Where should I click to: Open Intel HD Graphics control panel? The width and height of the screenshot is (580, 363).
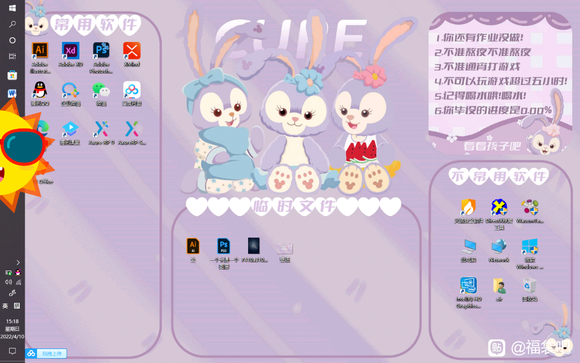pyautogui.click(x=468, y=286)
